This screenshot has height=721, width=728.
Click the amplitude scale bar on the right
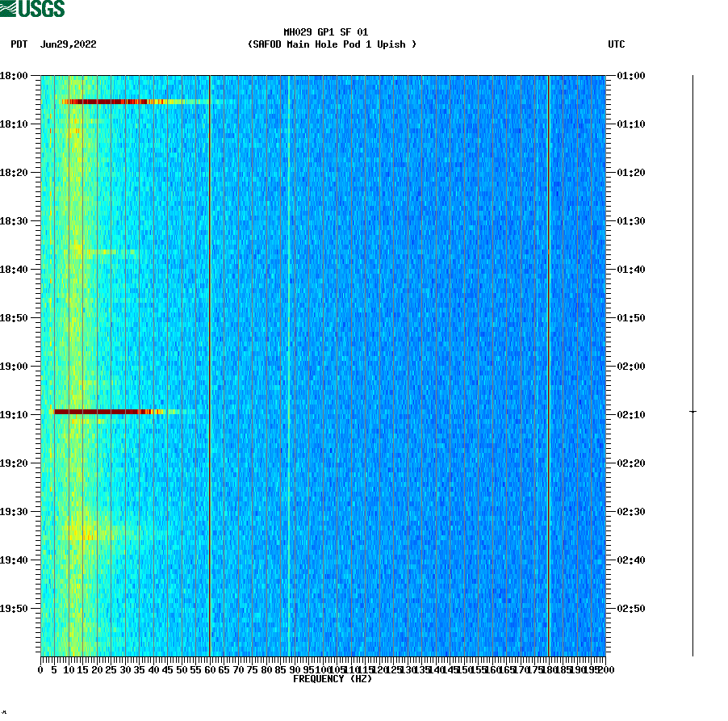[692, 363]
